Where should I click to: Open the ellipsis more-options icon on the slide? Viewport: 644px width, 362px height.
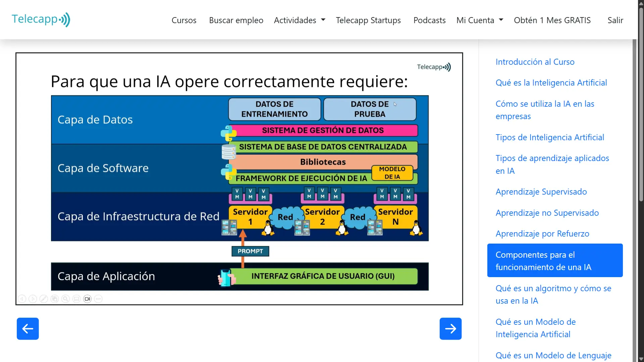pos(98,299)
